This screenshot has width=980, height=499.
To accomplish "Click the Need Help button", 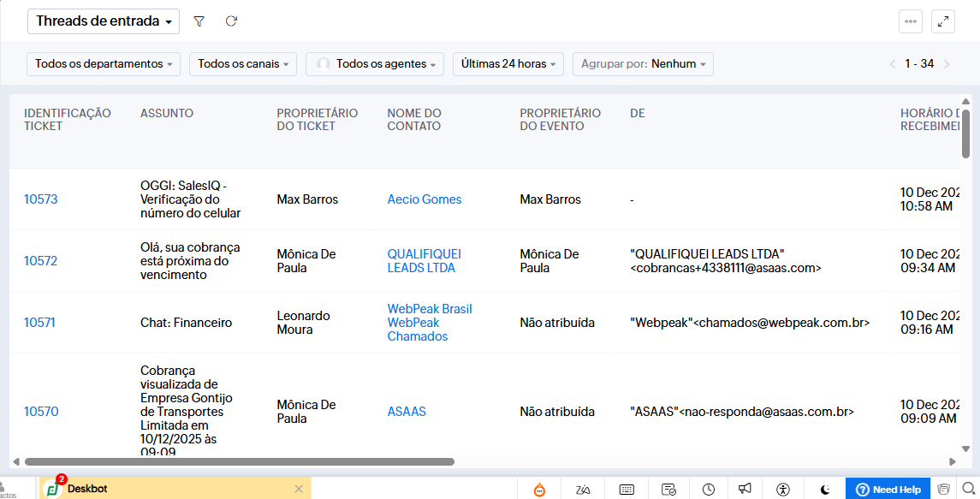I will 888,490.
